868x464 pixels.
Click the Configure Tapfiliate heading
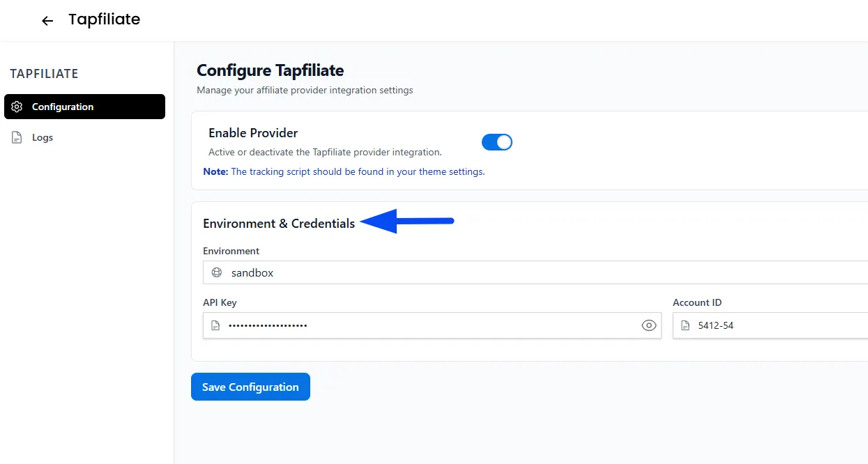pyautogui.click(x=271, y=70)
